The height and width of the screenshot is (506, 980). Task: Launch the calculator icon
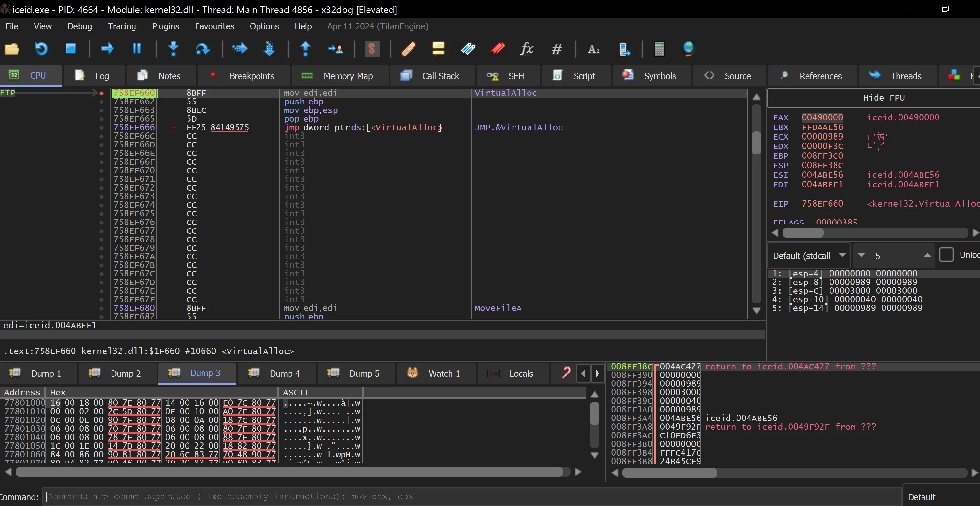(659, 49)
